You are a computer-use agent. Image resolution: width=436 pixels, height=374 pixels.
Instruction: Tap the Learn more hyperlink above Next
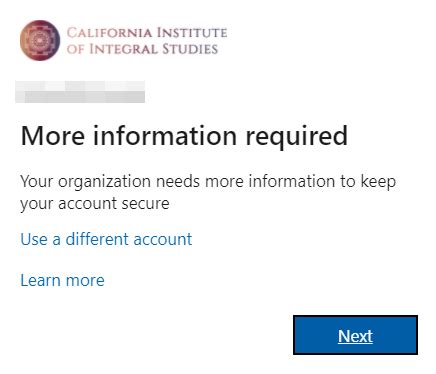(x=62, y=280)
